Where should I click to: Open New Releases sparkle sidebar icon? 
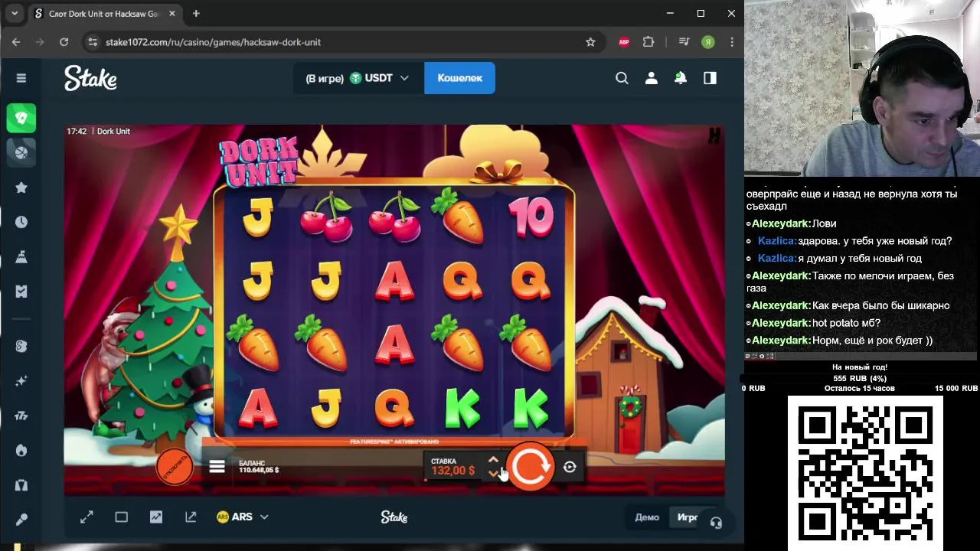21,381
